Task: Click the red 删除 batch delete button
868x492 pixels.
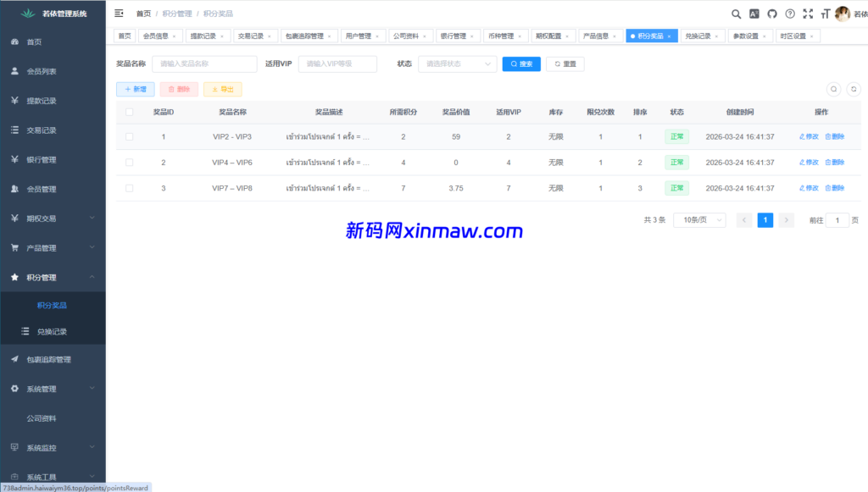Action: (x=179, y=89)
